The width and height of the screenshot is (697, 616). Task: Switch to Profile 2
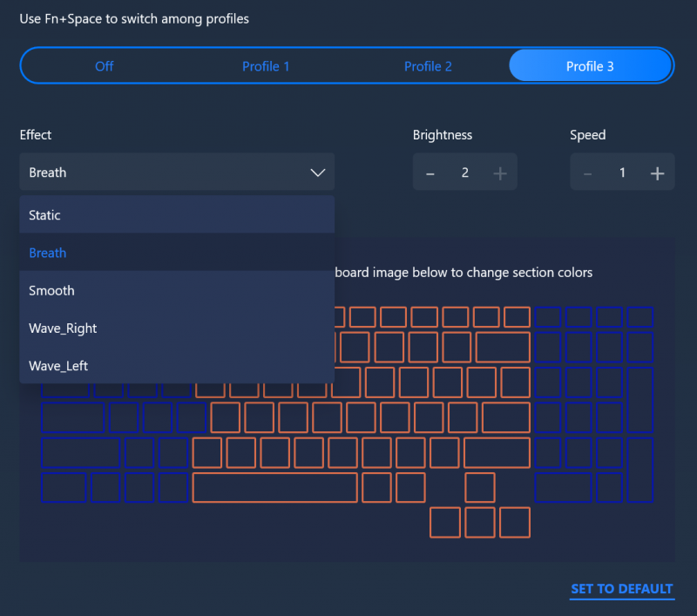coord(428,65)
